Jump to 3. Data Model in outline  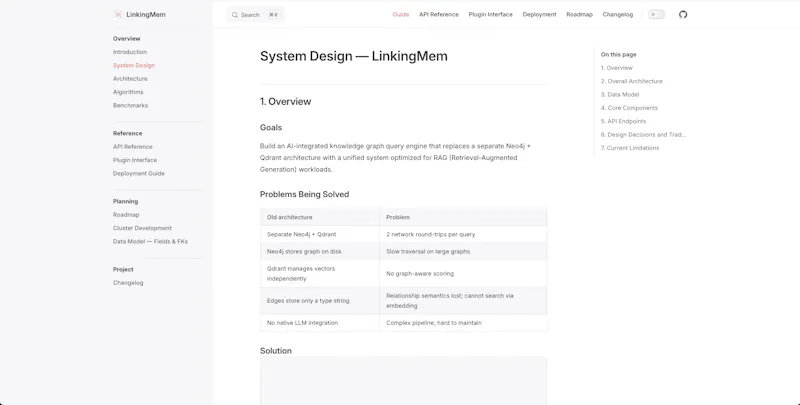tap(620, 94)
